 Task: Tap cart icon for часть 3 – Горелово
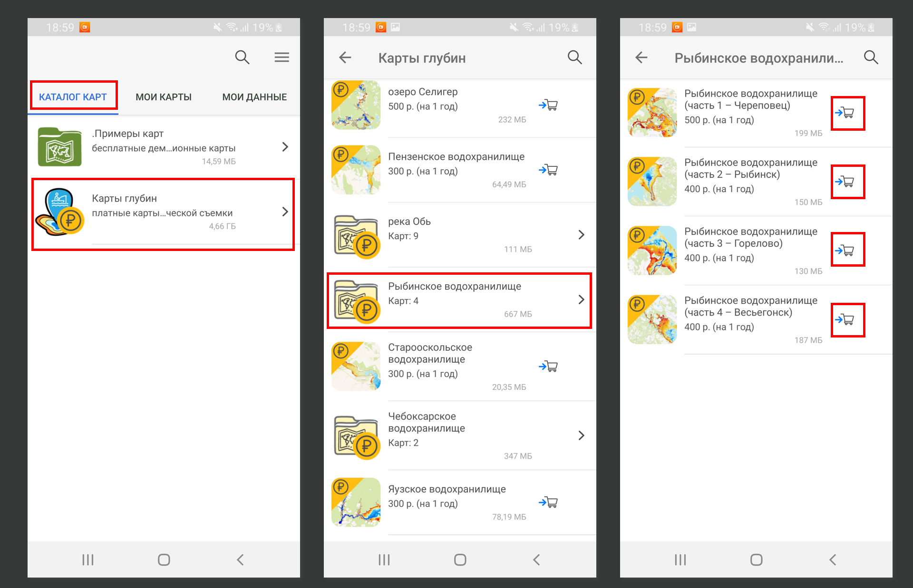click(x=845, y=251)
